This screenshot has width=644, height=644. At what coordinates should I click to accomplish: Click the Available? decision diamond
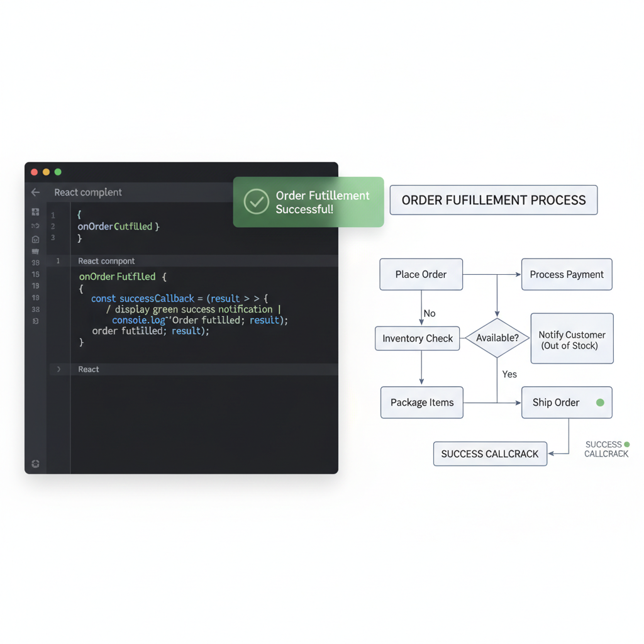coord(497,338)
